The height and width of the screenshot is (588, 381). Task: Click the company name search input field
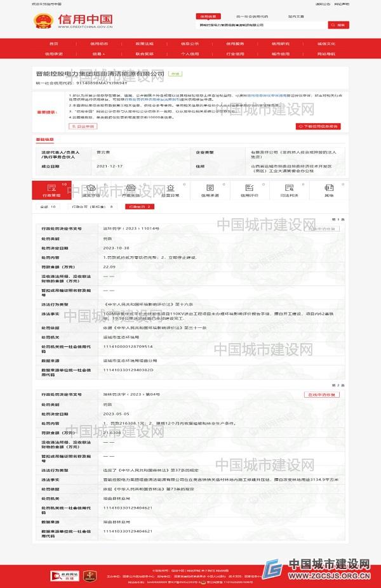point(262,25)
